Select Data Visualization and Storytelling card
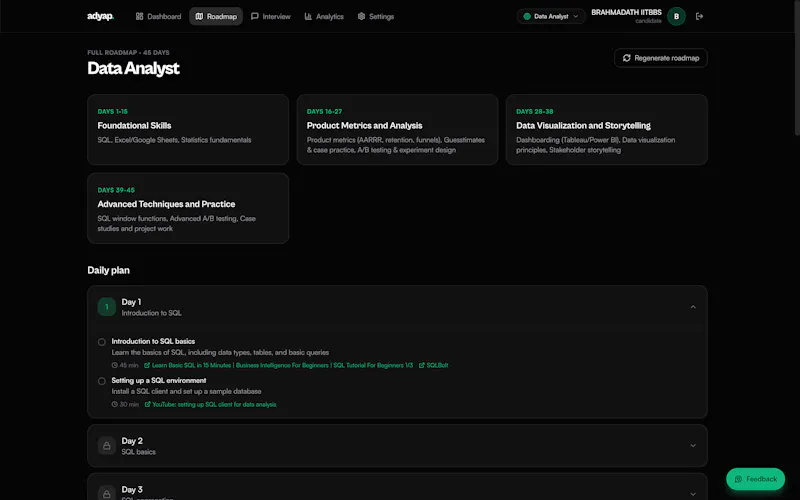Viewport: 800px width, 500px height. point(607,130)
